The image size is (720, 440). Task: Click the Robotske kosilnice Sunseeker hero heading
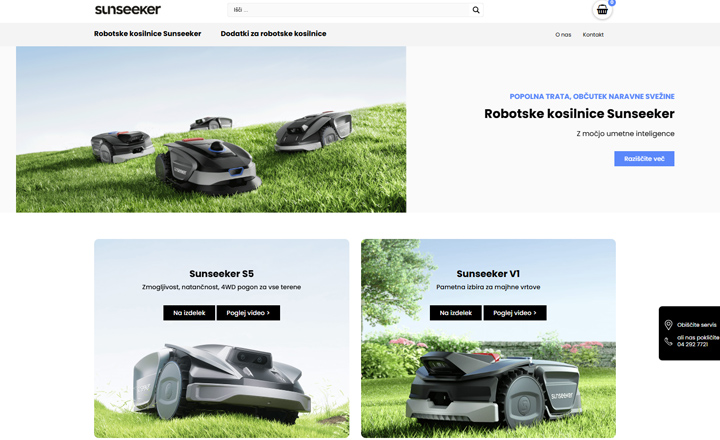tap(579, 114)
